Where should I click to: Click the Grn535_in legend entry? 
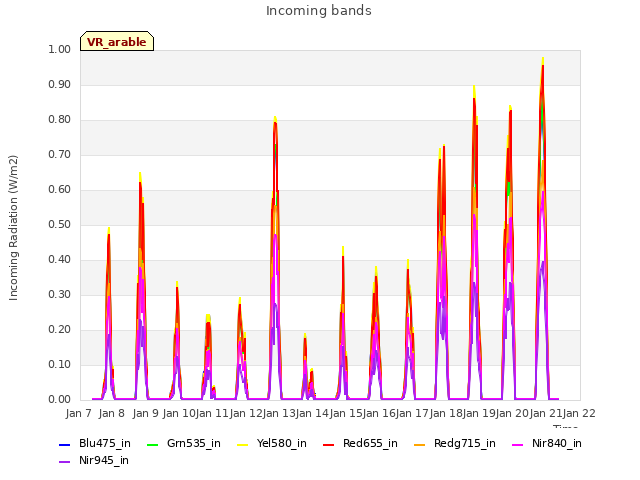click(184, 443)
